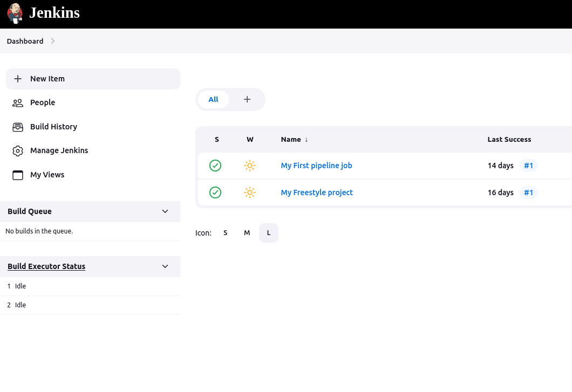Viewport: 572px width, 392px height.
Task: Sort by Last Success column header
Action: pyautogui.click(x=509, y=140)
